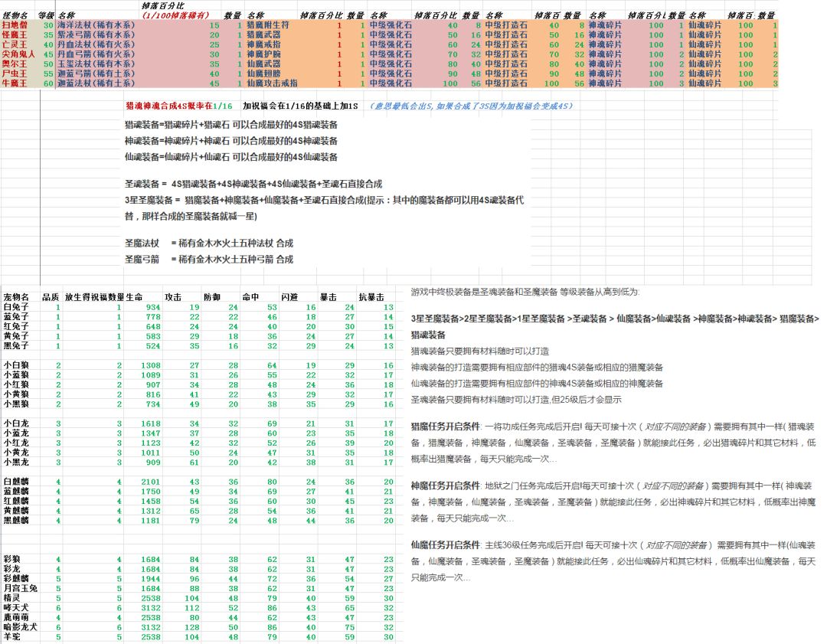Image resolution: width=827 pixels, height=644 pixels.
Task: Select the 圣魂装备 = 4S猎魂装备 formula line
Action: (x=253, y=184)
